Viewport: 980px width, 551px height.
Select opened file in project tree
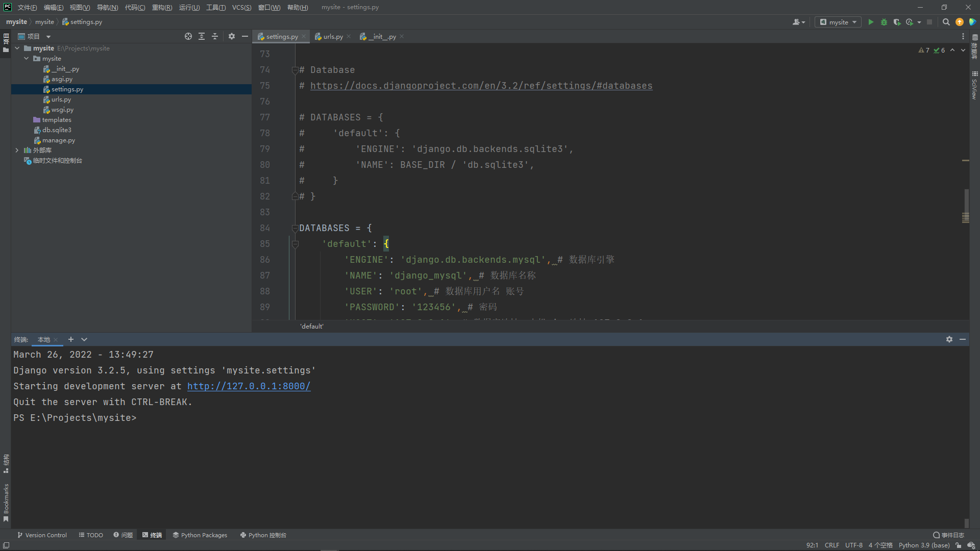[x=188, y=36]
